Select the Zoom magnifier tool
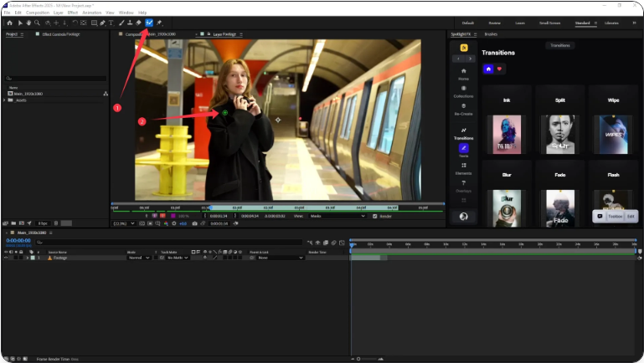The image size is (644, 363). 37,23
